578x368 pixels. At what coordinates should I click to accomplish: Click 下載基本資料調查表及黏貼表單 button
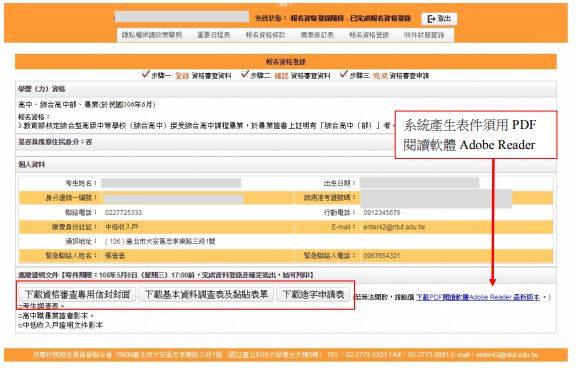[206, 294]
